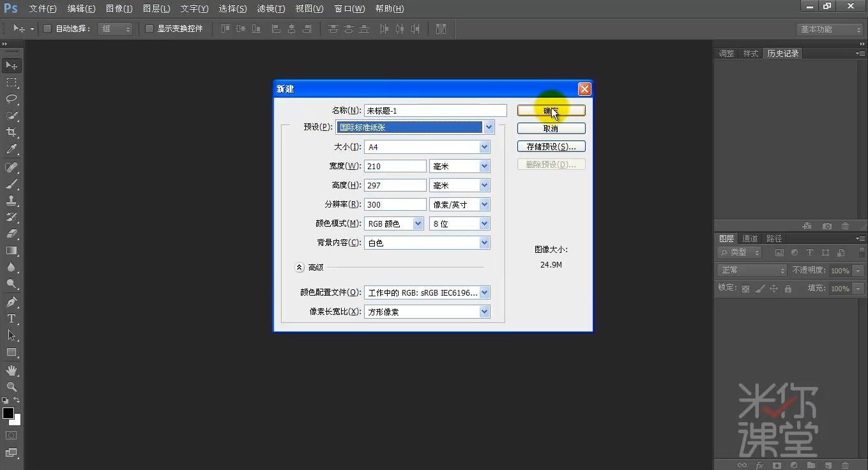The height and width of the screenshot is (470, 868).
Task: Activate the Crop tool
Action: pos(11,132)
